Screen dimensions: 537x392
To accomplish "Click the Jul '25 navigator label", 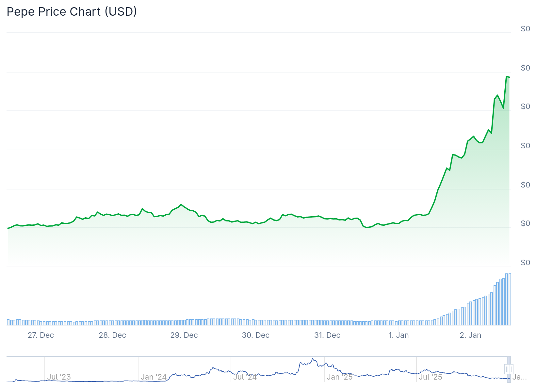I will click(431, 377).
